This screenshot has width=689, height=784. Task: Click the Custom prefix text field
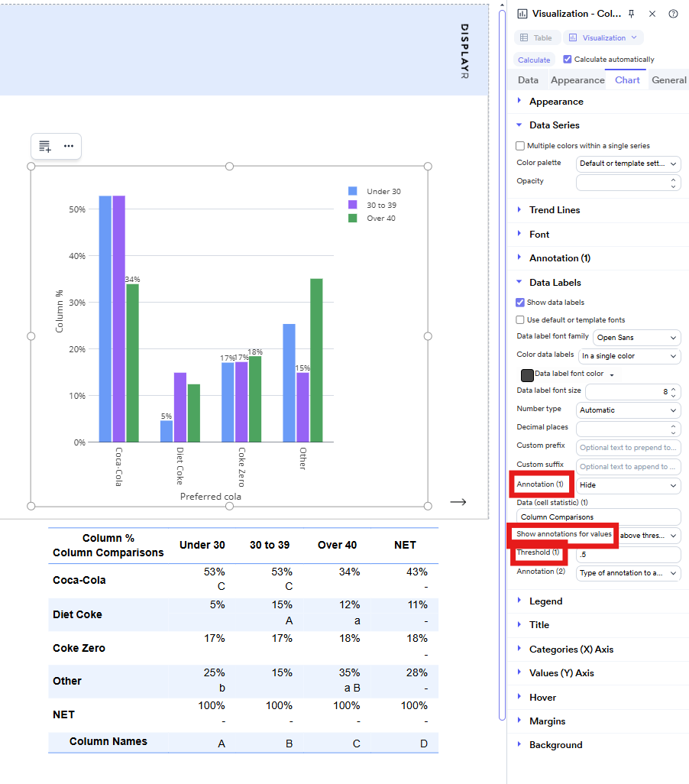pyautogui.click(x=628, y=447)
